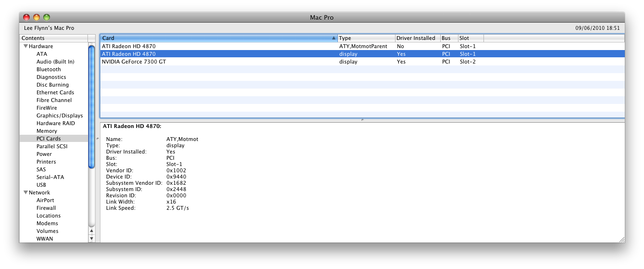The height and width of the screenshot is (269, 644).
Task: Select Bluetooth in the sidebar
Action: tap(49, 69)
